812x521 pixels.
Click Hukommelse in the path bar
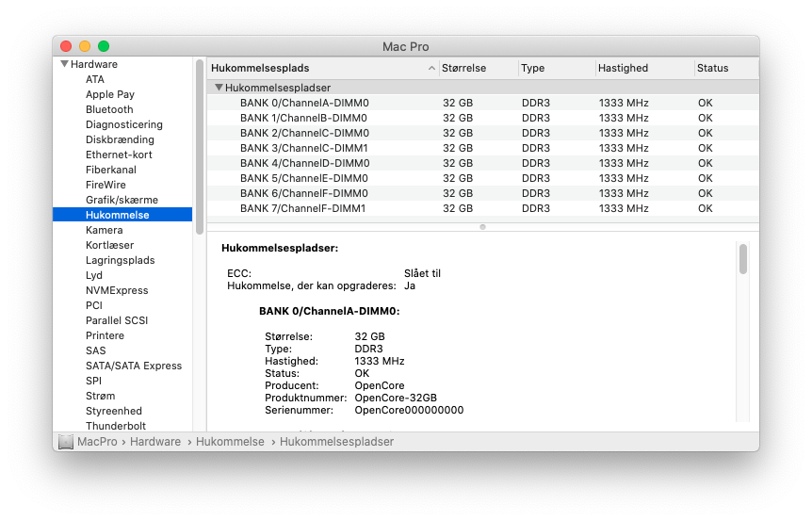pyautogui.click(x=230, y=442)
